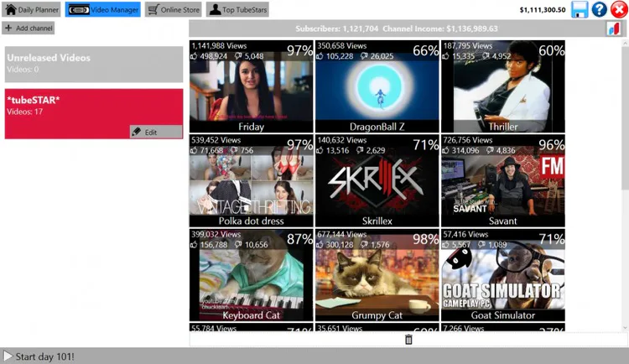Open the Friday video thumbnail
Viewport: 629px width, 364px height.
coord(251,86)
